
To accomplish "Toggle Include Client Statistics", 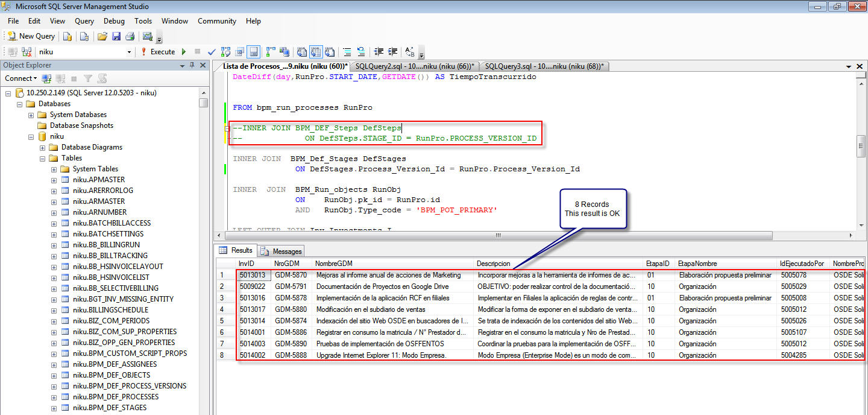I will [284, 52].
